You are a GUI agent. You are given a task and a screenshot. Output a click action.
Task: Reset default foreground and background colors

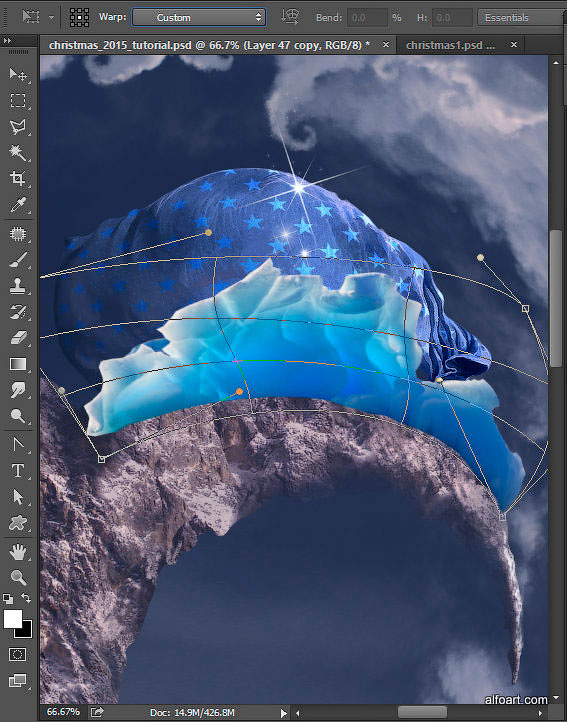coord(8,599)
